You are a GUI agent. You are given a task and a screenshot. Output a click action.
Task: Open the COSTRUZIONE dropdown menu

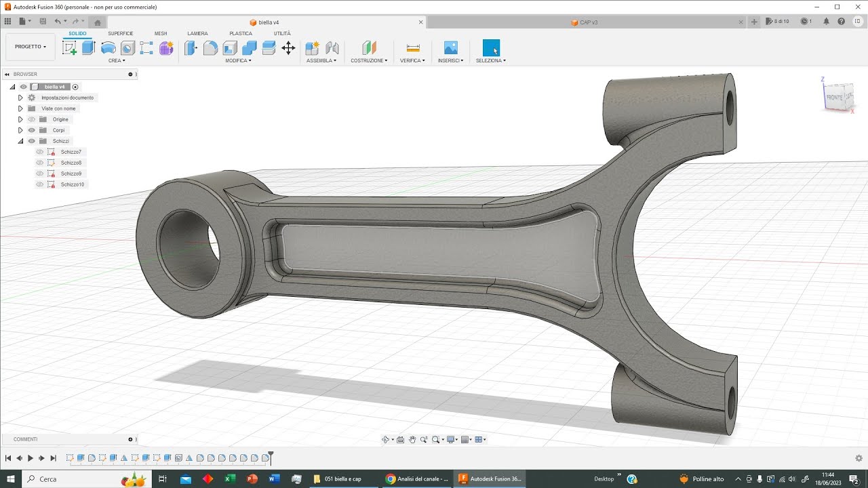369,60
